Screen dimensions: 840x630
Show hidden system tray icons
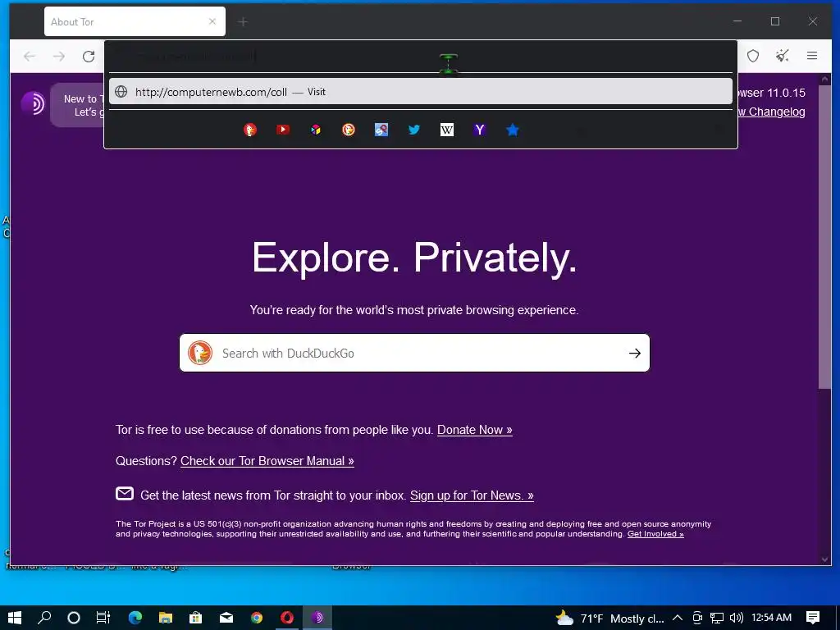pyautogui.click(x=677, y=618)
